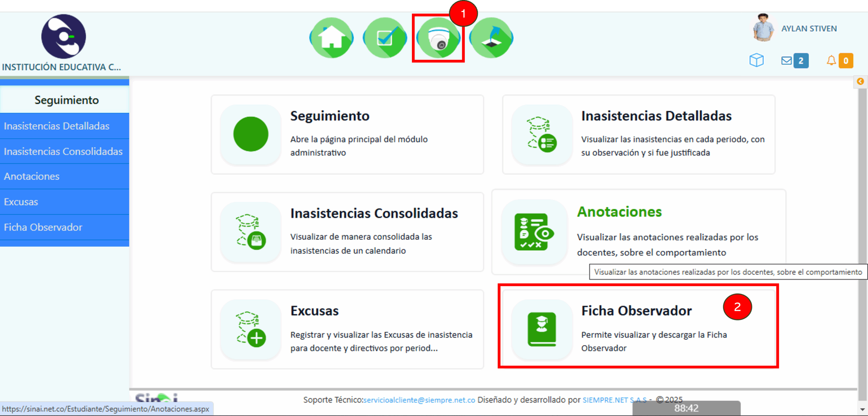Open the 3D cube icon in header
The width and height of the screenshot is (868, 416).
[756, 60]
